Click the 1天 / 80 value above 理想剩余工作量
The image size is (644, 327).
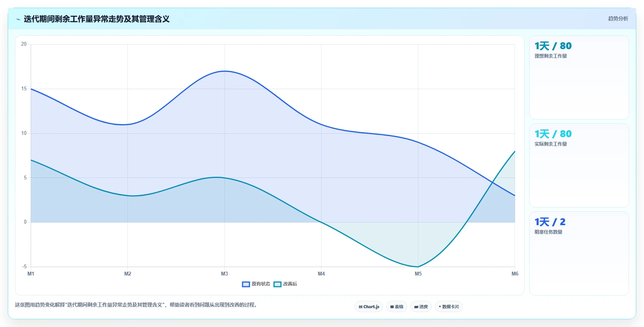coord(553,46)
